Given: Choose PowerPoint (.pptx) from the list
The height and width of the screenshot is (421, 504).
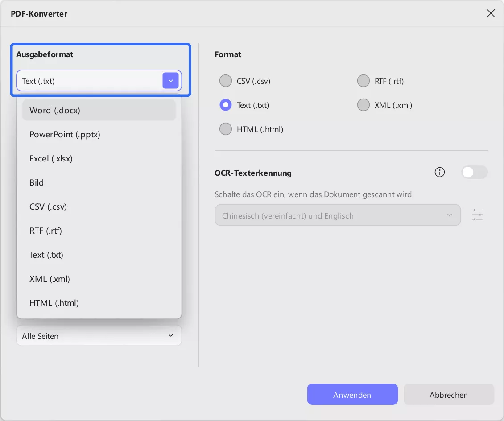Looking at the screenshot, I should [65, 134].
